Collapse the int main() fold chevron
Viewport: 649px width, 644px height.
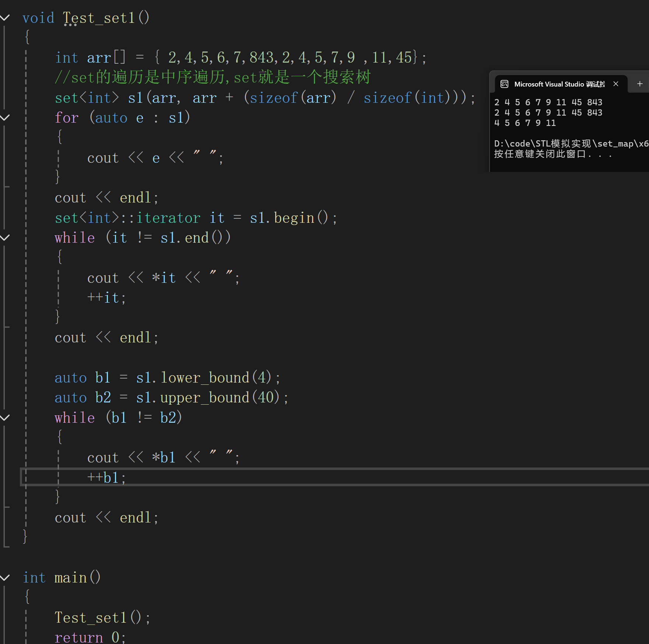click(5, 577)
